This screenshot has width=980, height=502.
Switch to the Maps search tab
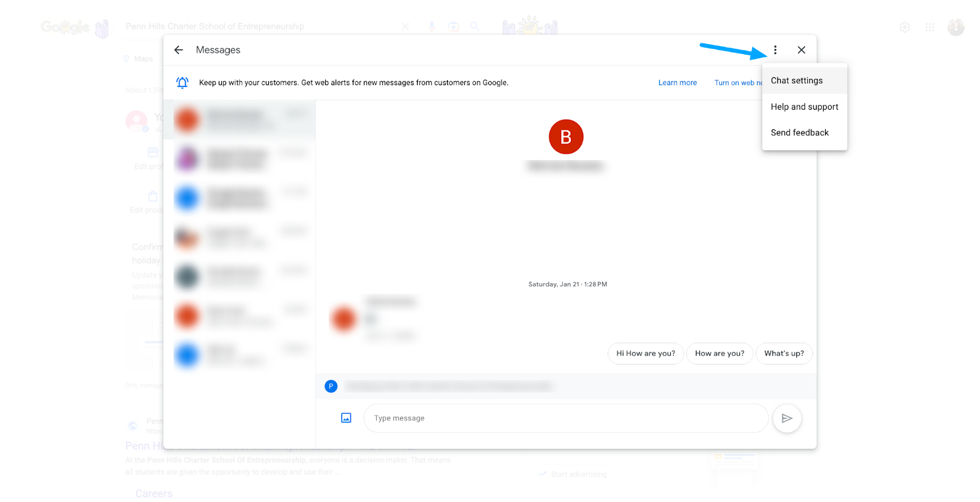pyautogui.click(x=138, y=59)
